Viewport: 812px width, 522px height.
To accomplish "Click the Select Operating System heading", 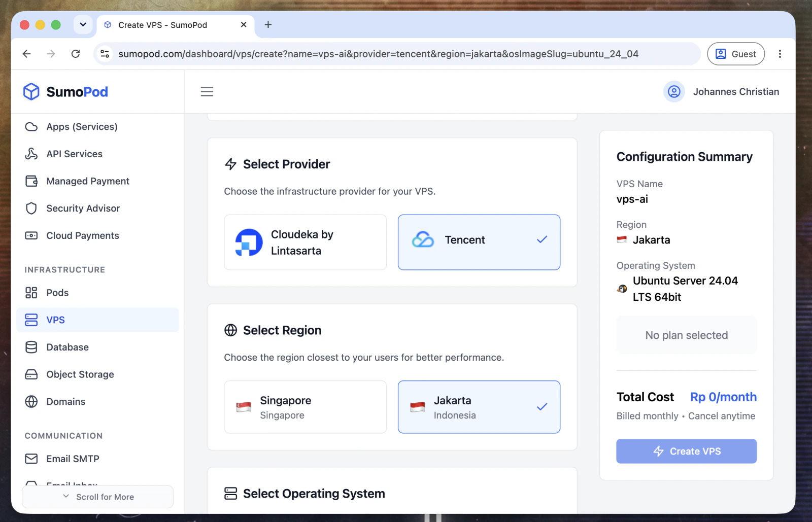I will point(314,494).
